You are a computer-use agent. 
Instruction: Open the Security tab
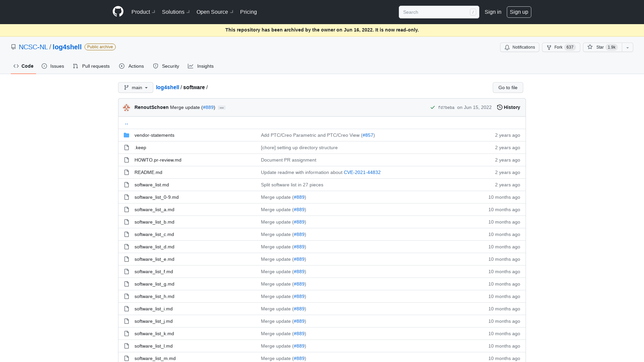coord(166,66)
